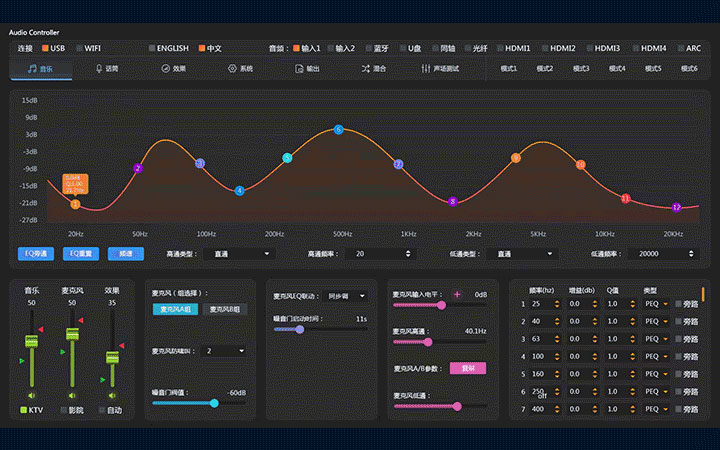Click red upper-limit marker on 效果 fader
The height and width of the screenshot is (450, 720).
[x=122, y=345]
